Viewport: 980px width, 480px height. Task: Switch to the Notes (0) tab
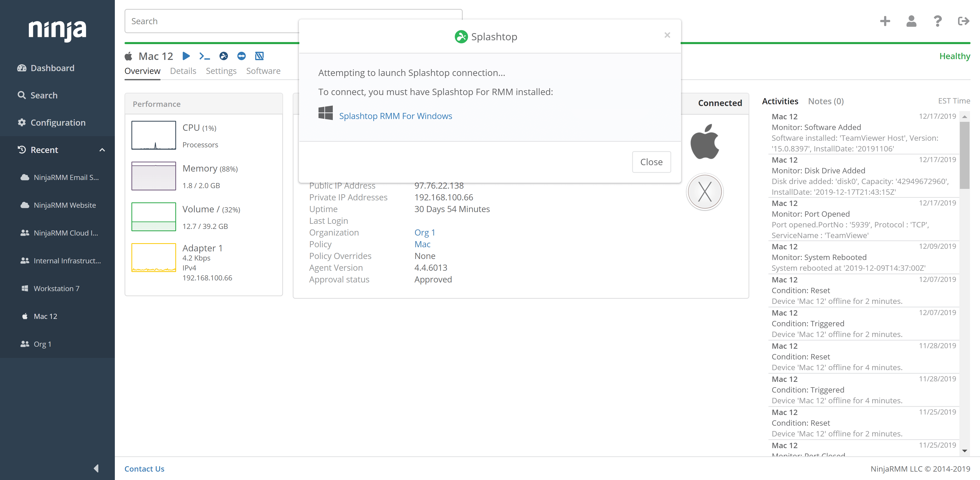(x=826, y=101)
